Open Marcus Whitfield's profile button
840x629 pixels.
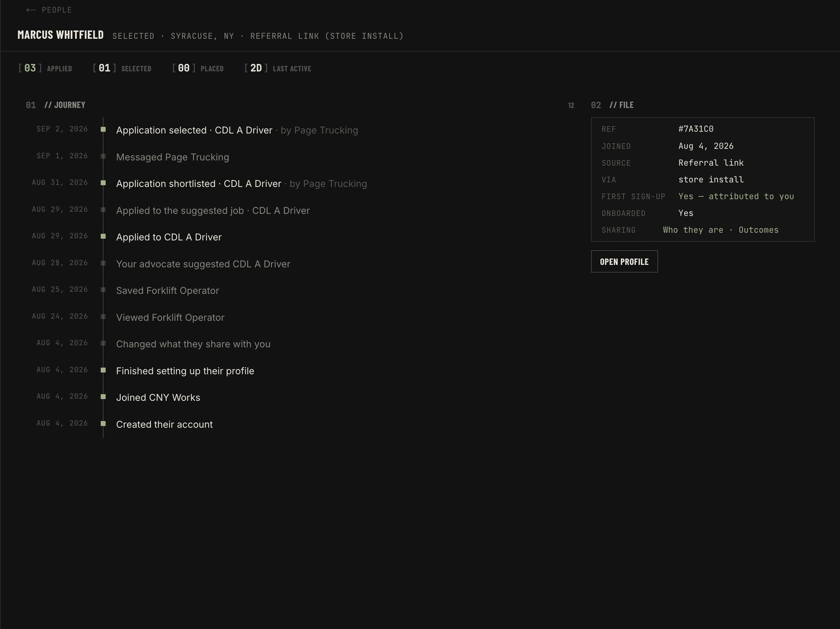point(624,261)
